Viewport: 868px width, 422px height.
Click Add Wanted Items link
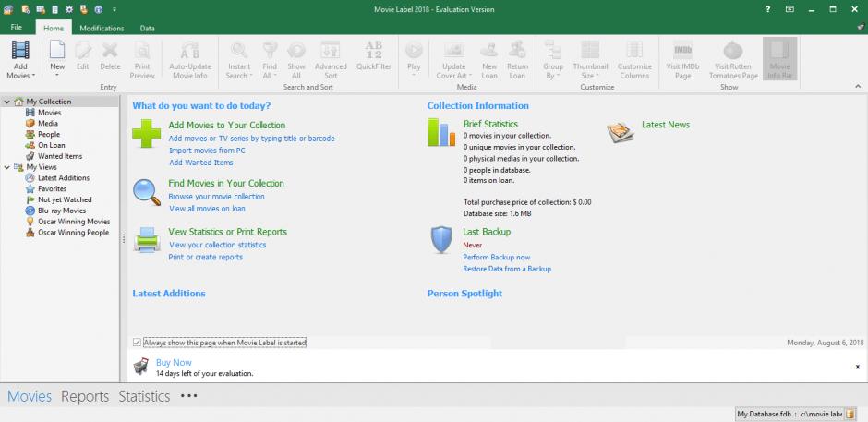pos(201,163)
